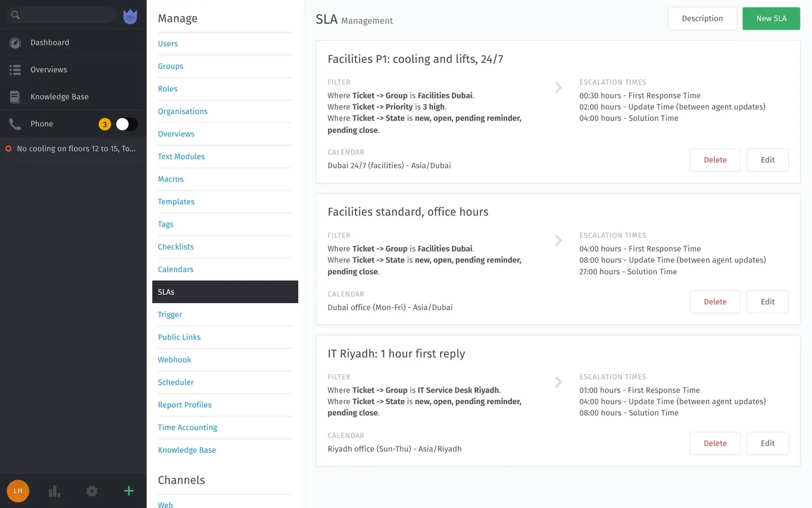The height and width of the screenshot is (508, 812).
Task: Open the Overviews list icon in sidebar
Action: coord(15,70)
